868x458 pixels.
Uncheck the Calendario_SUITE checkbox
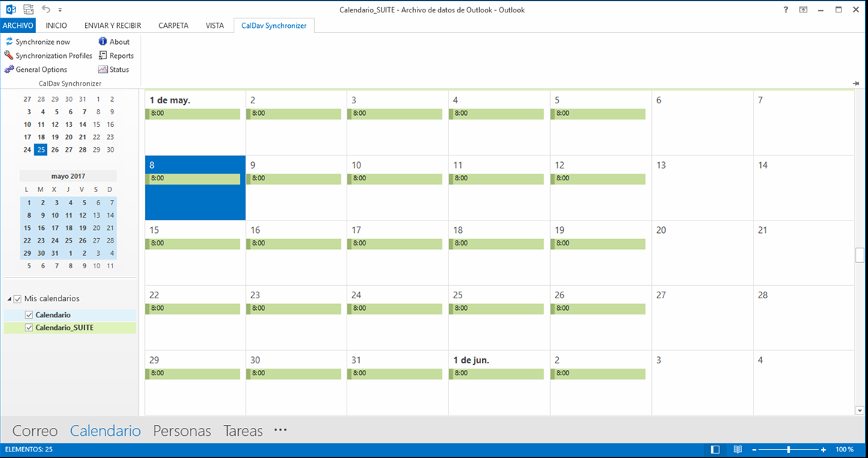pos(29,328)
